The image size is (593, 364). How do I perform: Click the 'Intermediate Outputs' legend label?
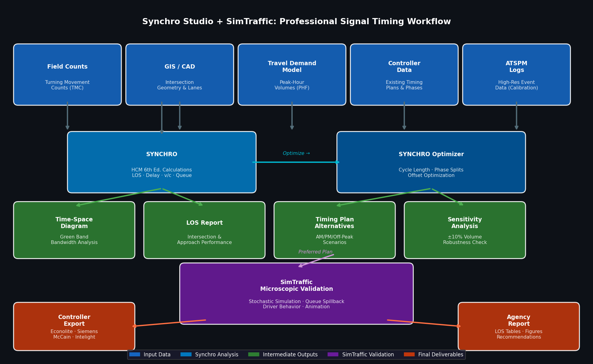tap(290, 355)
